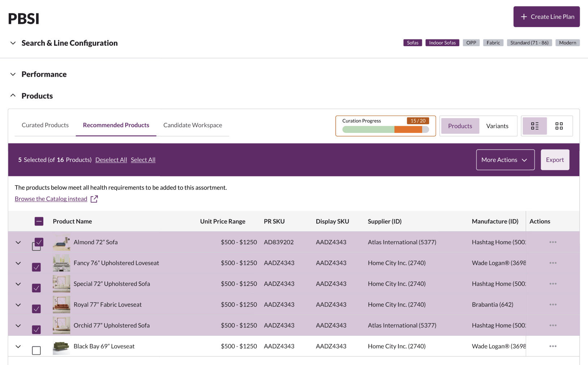Uncheck the Fancy 76" Upholstered Loveseat checkbox

click(36, 267)
